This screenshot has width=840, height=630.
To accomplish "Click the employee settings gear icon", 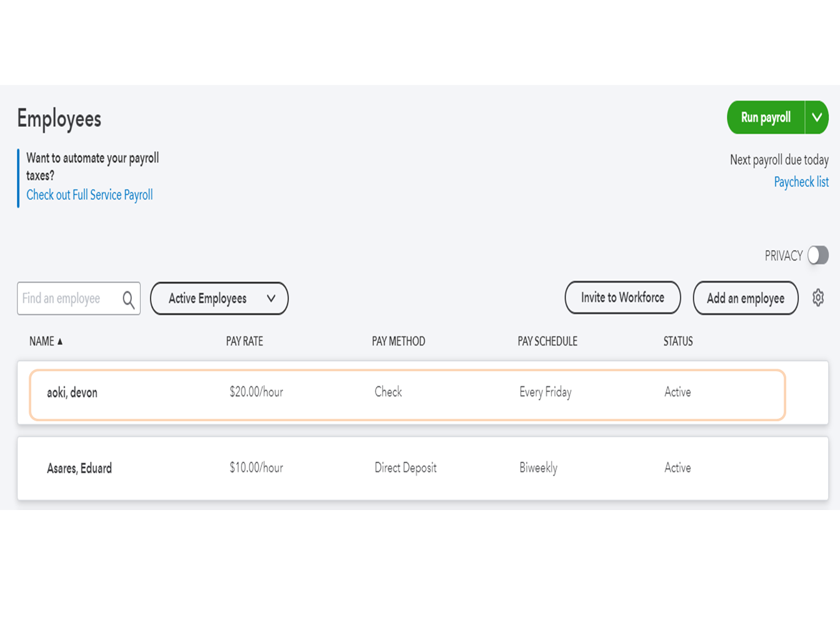I will 817,298.
